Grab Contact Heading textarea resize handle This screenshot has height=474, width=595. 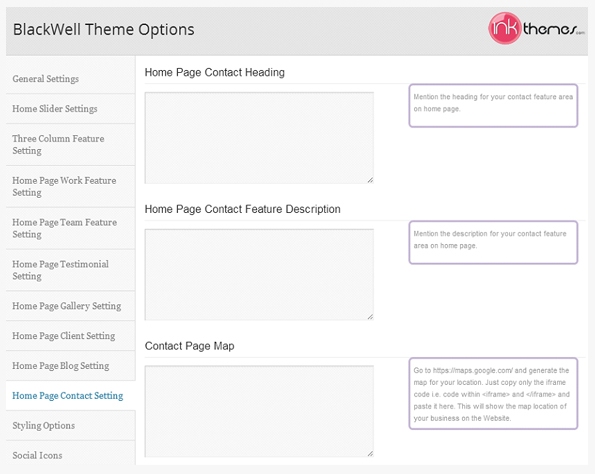370,180
